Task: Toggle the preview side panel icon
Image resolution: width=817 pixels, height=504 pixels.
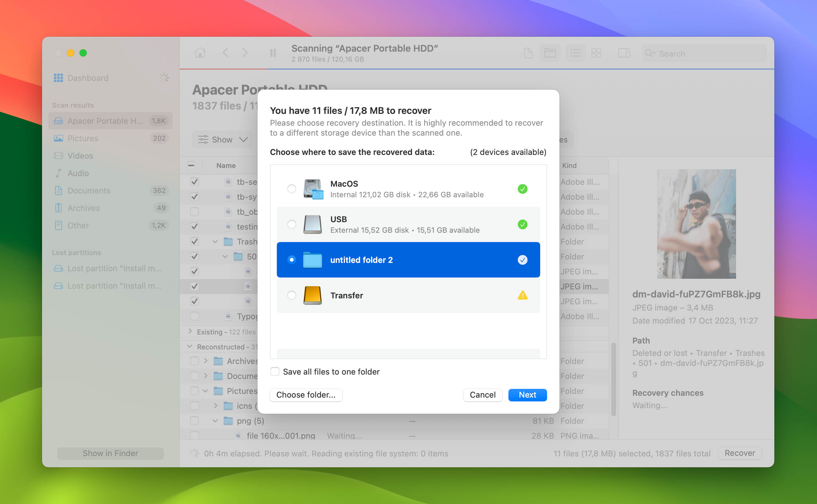Action: tap(624, 53)
